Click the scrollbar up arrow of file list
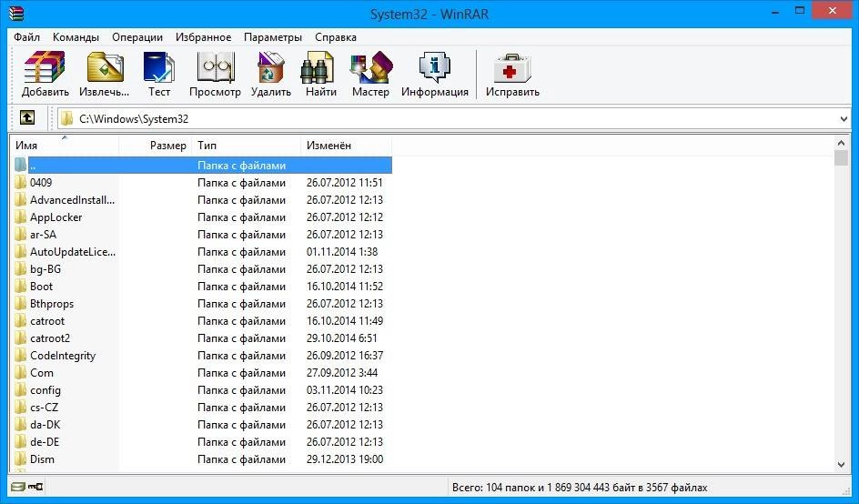 coord(842,143)
